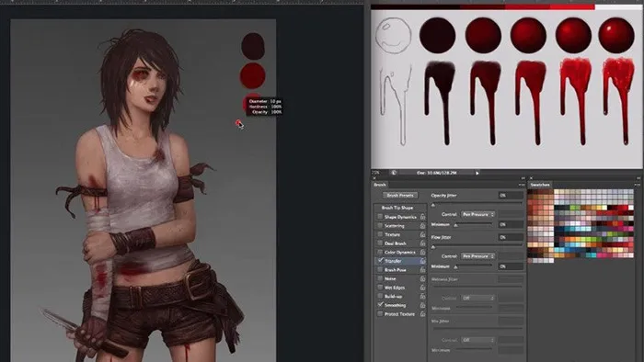Screen dimensions: 644x362
Task: Collapse the Swatches panel group double-arrow
Action: click(638, 178)
